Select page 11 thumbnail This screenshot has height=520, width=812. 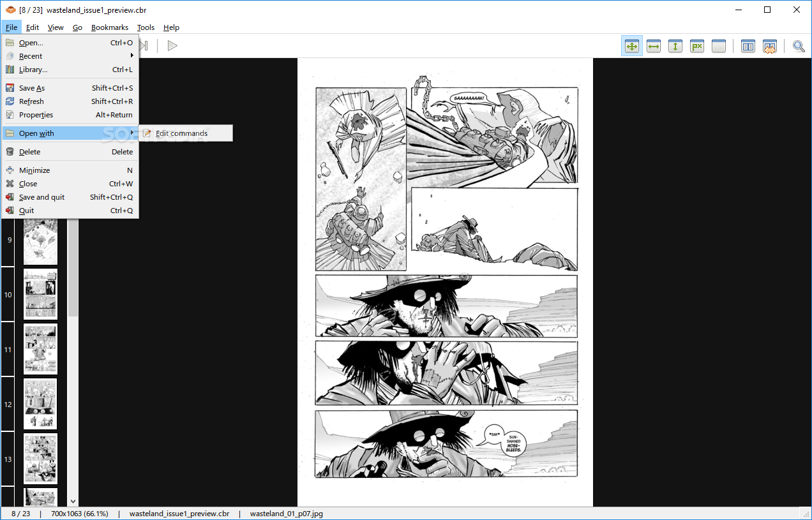40,349
